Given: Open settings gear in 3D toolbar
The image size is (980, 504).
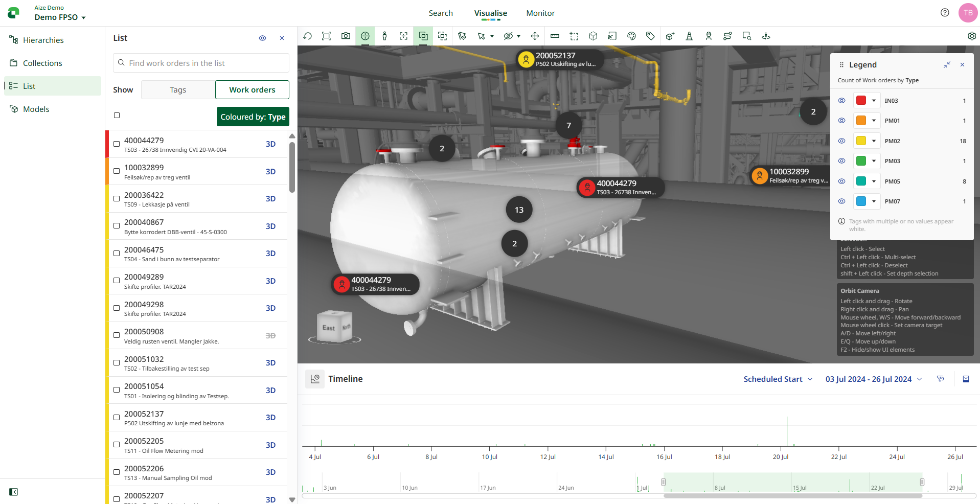Looking at the screenshot, I should pos(971,36).
